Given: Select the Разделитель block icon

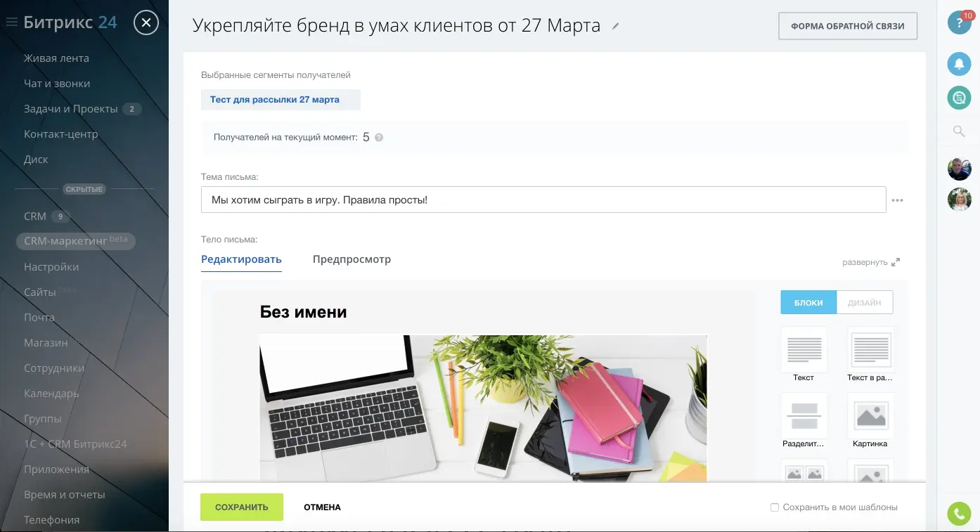Looking at the screenshot, I should click(804, 415).
